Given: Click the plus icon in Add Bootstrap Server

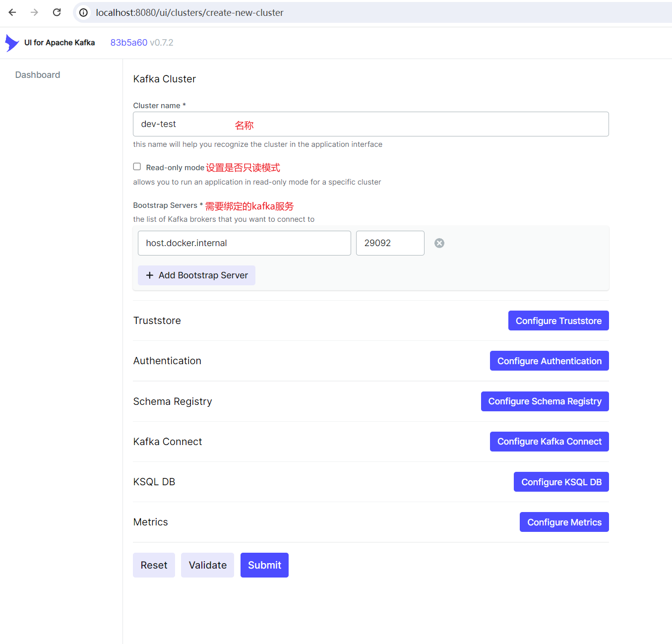Looking at the screenshot, I should coord(150,275).
